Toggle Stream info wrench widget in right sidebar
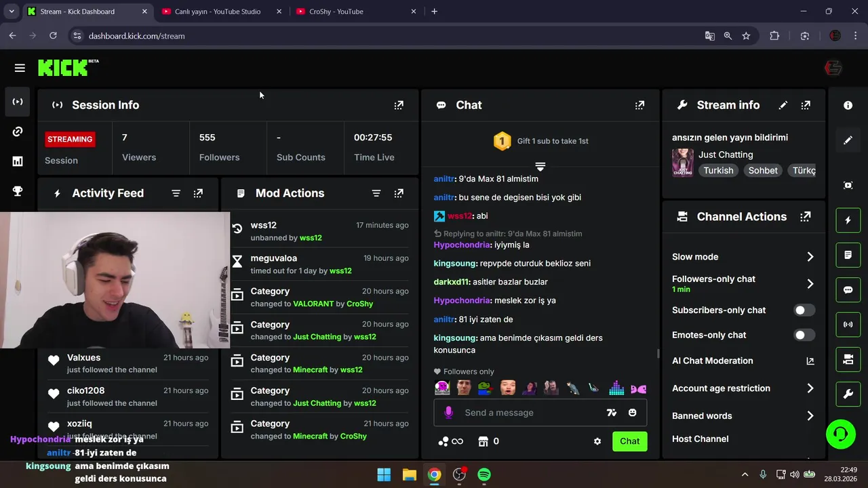This screenshot has height=488, width=868. click(x=848, y=394)
